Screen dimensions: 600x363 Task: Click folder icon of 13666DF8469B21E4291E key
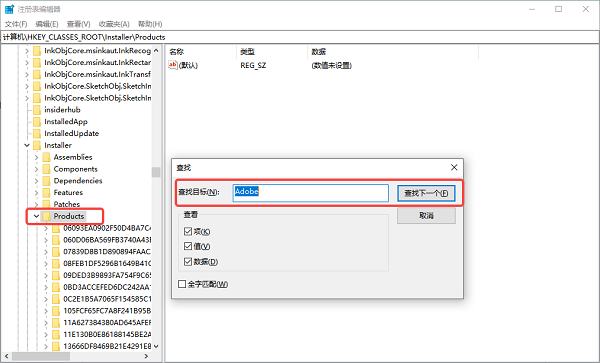56,347
